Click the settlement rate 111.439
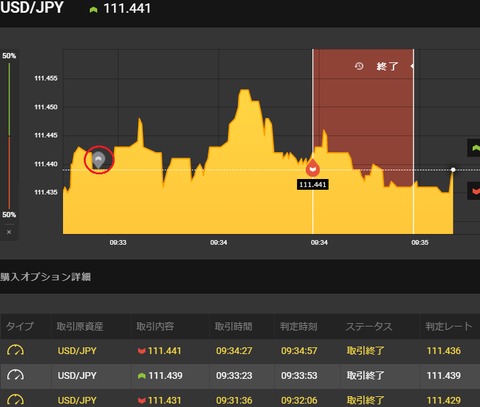480x407 pixels. 444,376
